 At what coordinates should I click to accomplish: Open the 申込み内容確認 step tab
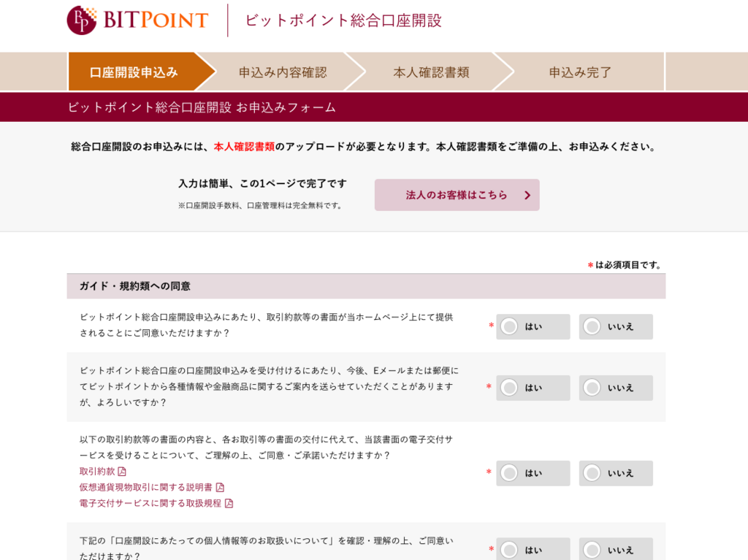[283, 72]
